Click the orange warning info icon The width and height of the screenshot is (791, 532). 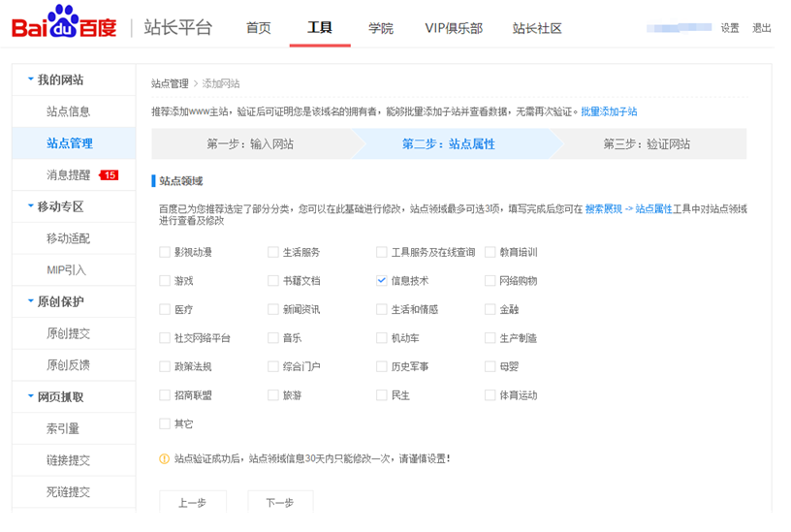pos(164,458)
